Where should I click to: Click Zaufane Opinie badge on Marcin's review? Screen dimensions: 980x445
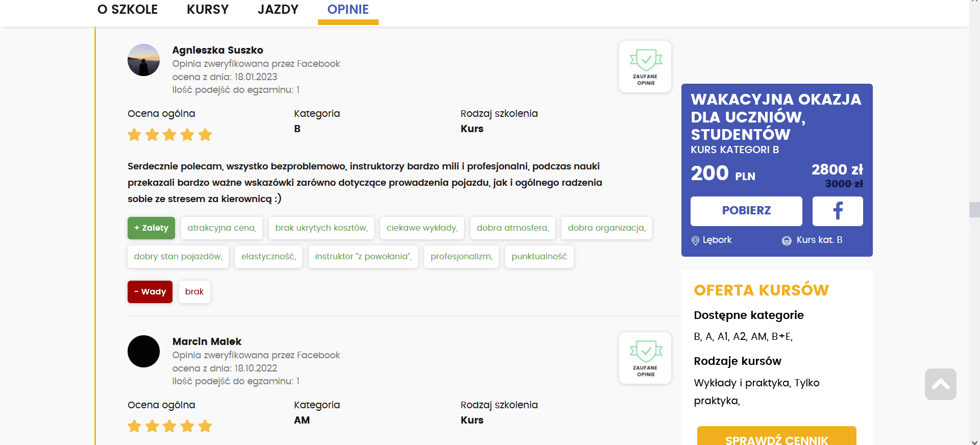point(645,358)
